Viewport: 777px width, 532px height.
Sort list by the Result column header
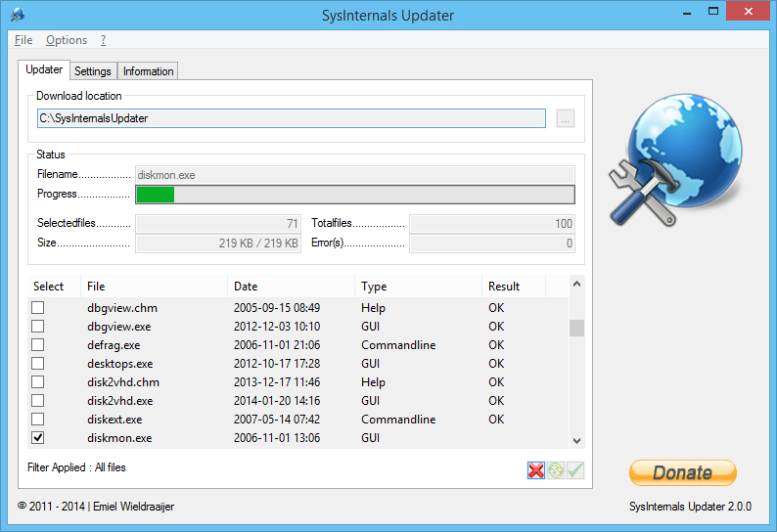[514, 287]
